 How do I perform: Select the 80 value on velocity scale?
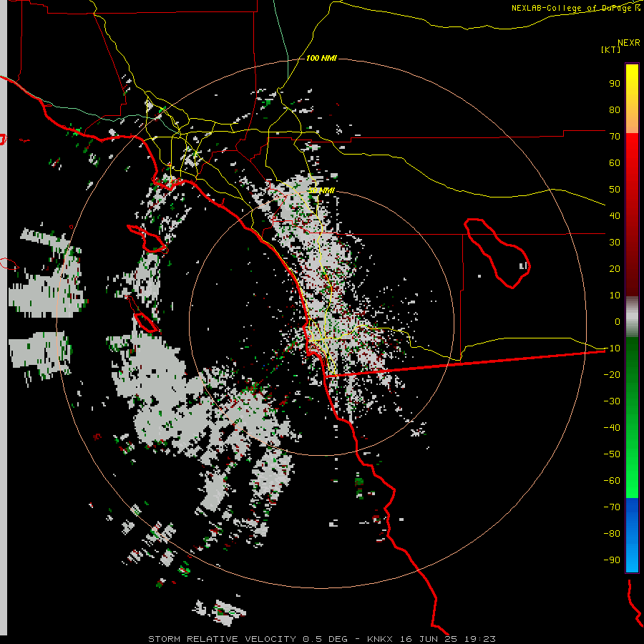[x=615, y=109]
